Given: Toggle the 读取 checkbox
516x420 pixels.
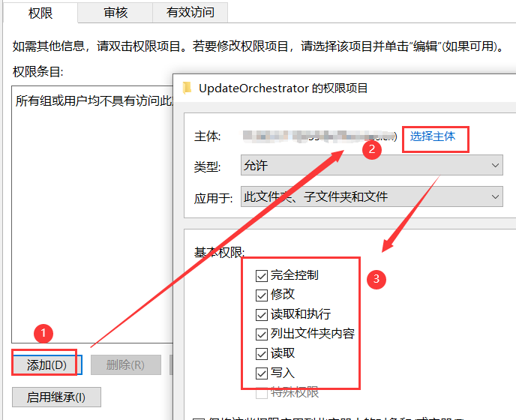Looking at the screenshot, I should [x=262, y=354].
